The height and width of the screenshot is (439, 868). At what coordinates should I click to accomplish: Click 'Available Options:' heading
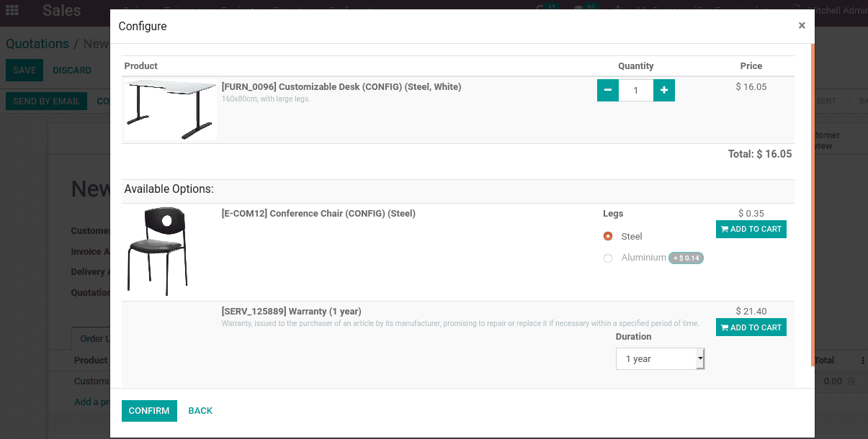169,189
